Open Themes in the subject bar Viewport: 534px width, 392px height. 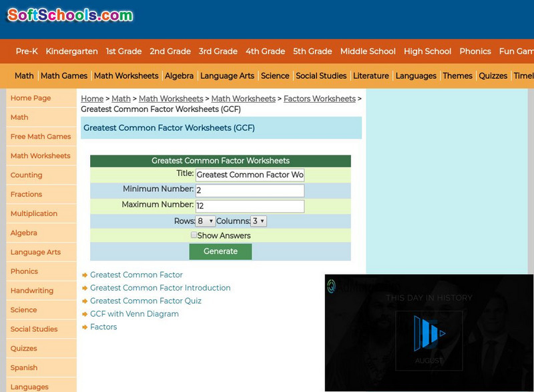click(x=457, y=76)
